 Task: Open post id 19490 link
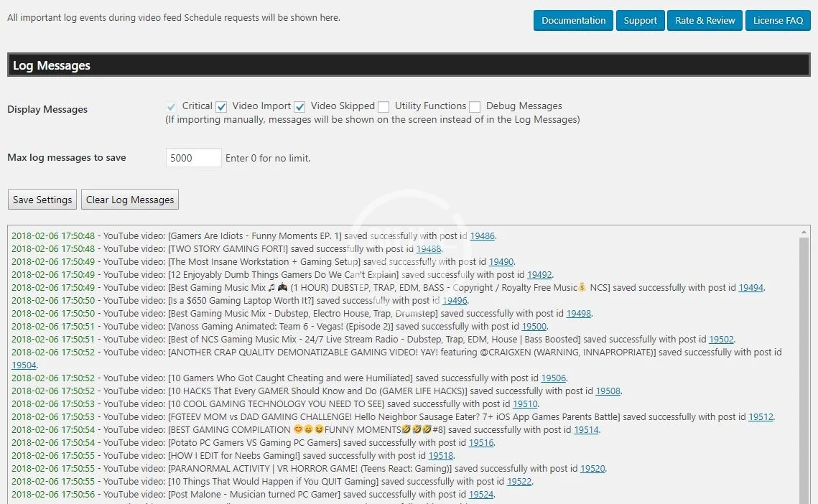click(x=501, y=262)
